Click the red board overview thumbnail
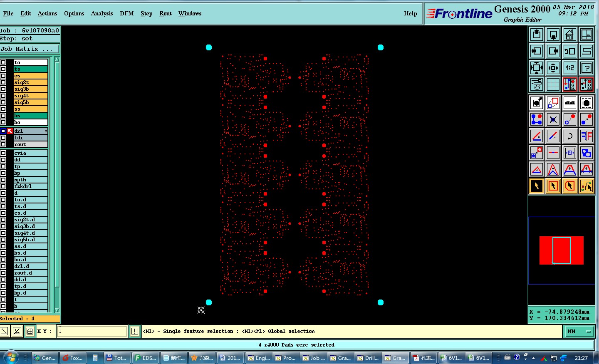The image size is (599, 364). pyautogui.click(x=562, y=250)
